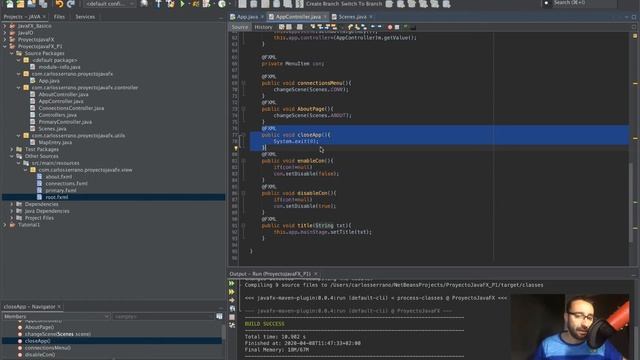The height and width of the screenshot is (360, 640).
Task: Click the red Toggle Breakpoint editor icon
Action: tap(390, 27)
